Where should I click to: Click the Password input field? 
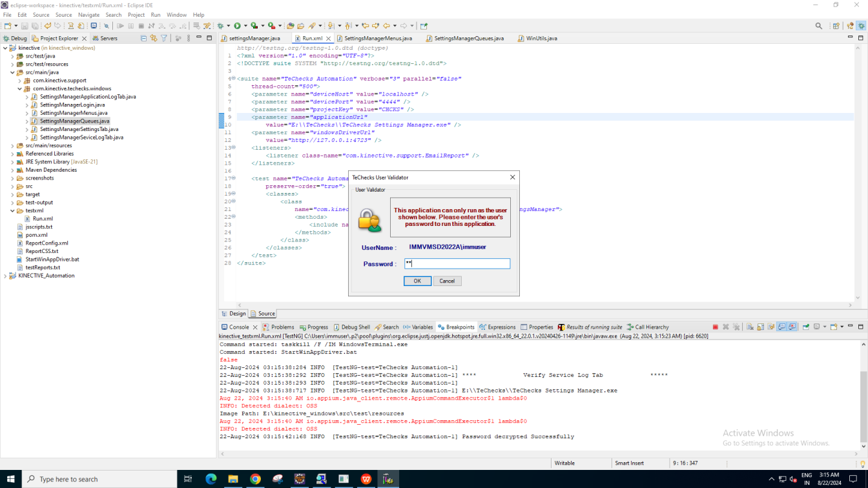point(457,263)
